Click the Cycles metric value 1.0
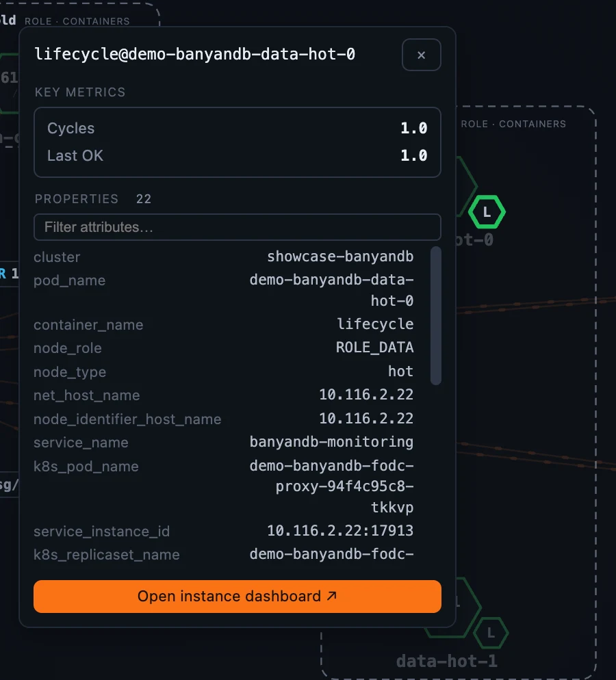Image resolution: width=616 pixels, height=680 pixels. point(414,129)
